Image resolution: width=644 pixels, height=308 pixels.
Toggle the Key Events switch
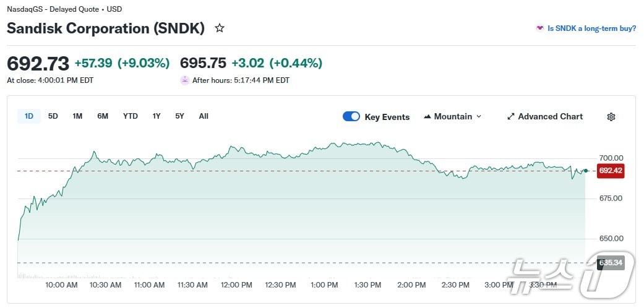[x=351, y=116]
